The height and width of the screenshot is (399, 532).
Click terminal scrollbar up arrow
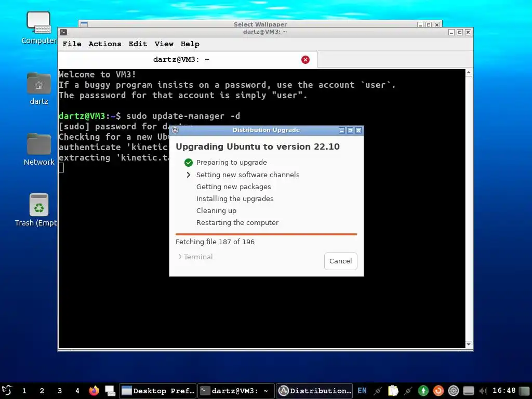[469, 73]
